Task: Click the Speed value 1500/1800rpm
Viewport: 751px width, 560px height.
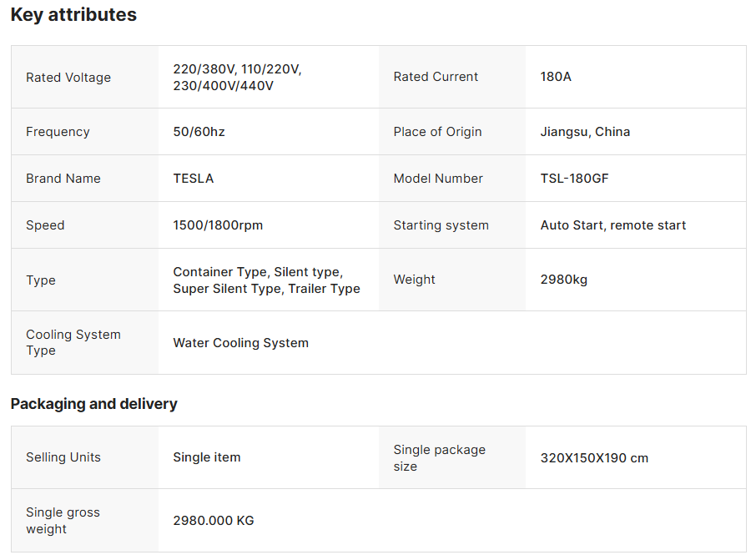Action: tap(218, 225)
